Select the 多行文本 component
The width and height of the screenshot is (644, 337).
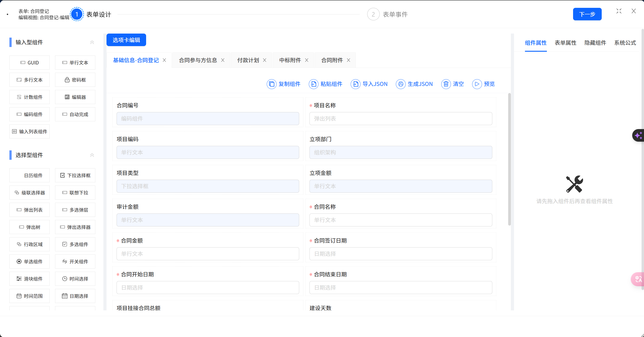pyautogui.click(x=30, y=80)
